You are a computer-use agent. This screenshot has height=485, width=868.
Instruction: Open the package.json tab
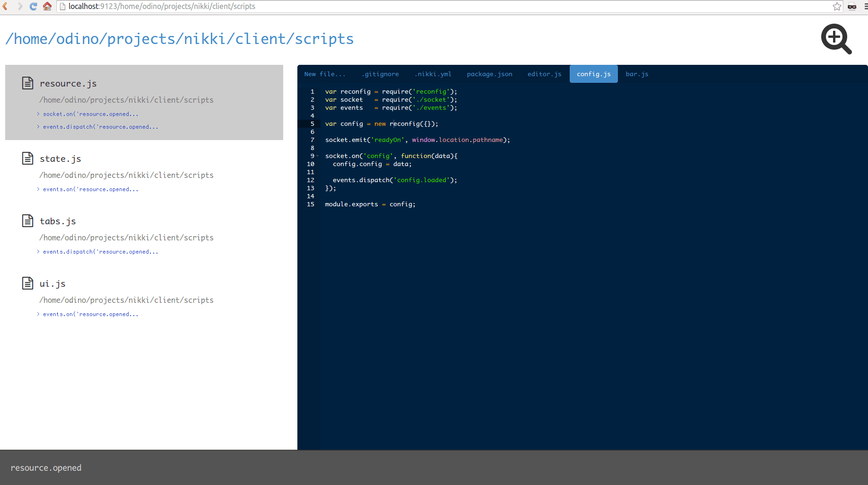click(489, 74)
